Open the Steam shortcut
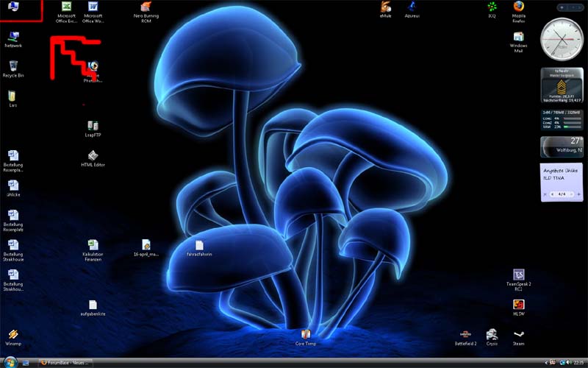Image resolution: width=588 pixels, height=368 pixels. pos(519,337)
